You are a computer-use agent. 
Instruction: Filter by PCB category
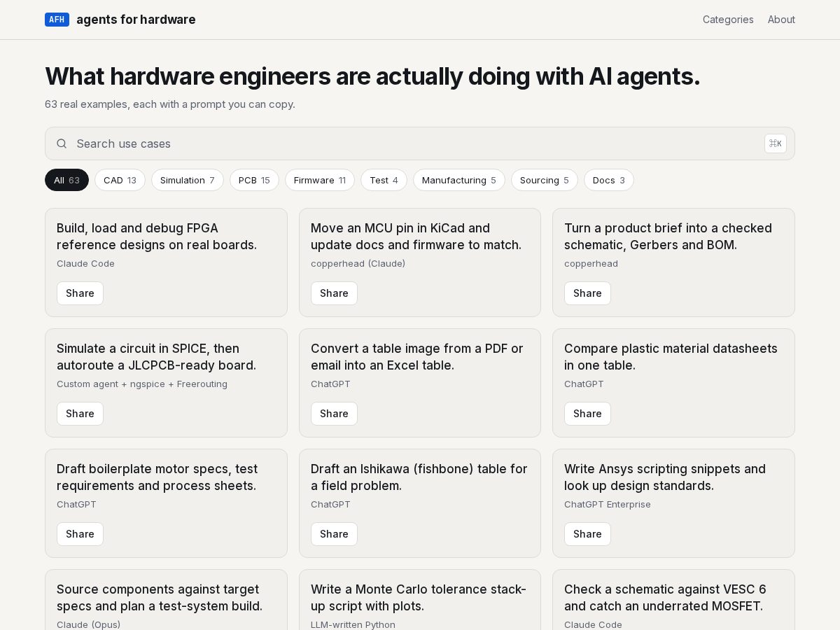pos(254,180)
